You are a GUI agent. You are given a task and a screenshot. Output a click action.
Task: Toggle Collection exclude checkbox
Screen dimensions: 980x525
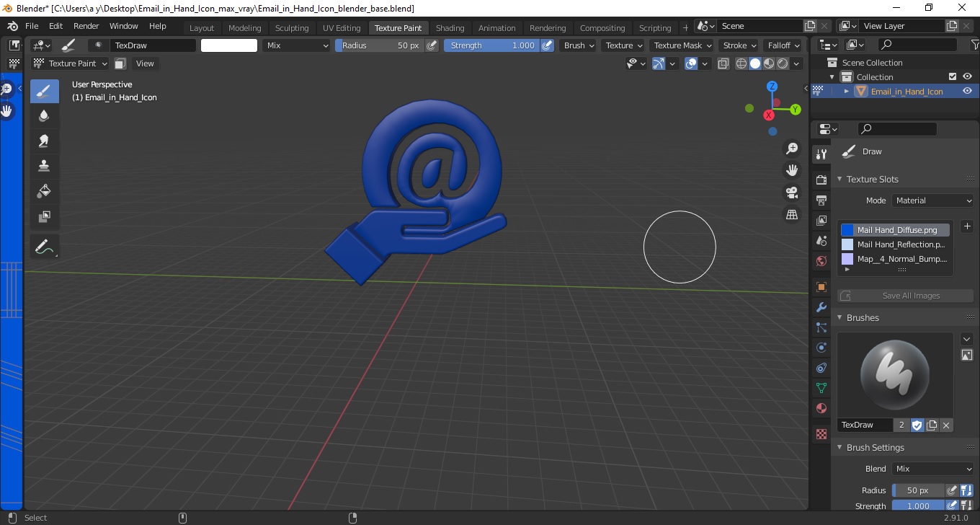953,76
